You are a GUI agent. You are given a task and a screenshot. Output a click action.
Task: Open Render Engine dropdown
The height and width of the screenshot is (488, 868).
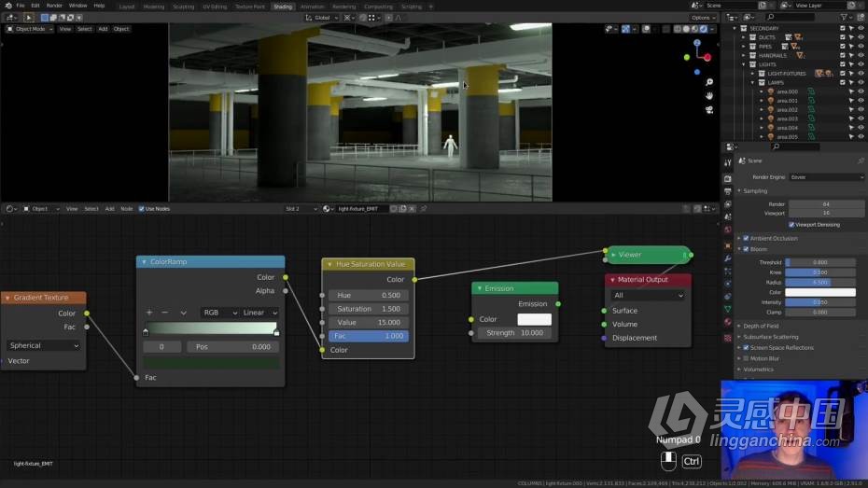point(827,177)
